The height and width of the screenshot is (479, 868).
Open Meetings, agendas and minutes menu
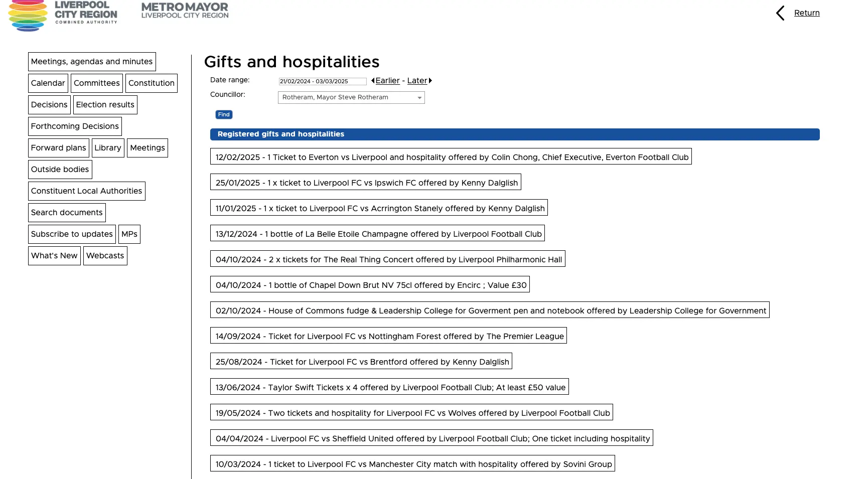(92, 62)
